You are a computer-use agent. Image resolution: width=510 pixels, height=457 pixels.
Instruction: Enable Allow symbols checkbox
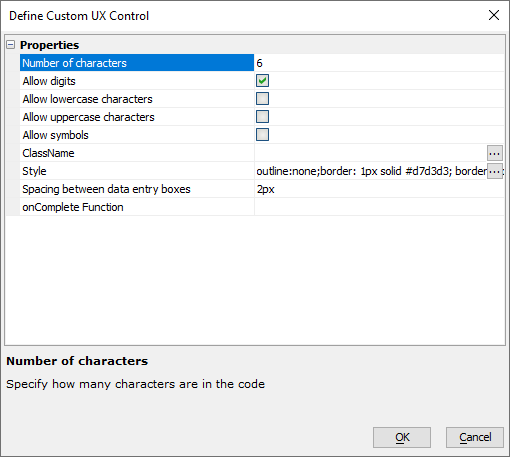(x=262, y=135)
